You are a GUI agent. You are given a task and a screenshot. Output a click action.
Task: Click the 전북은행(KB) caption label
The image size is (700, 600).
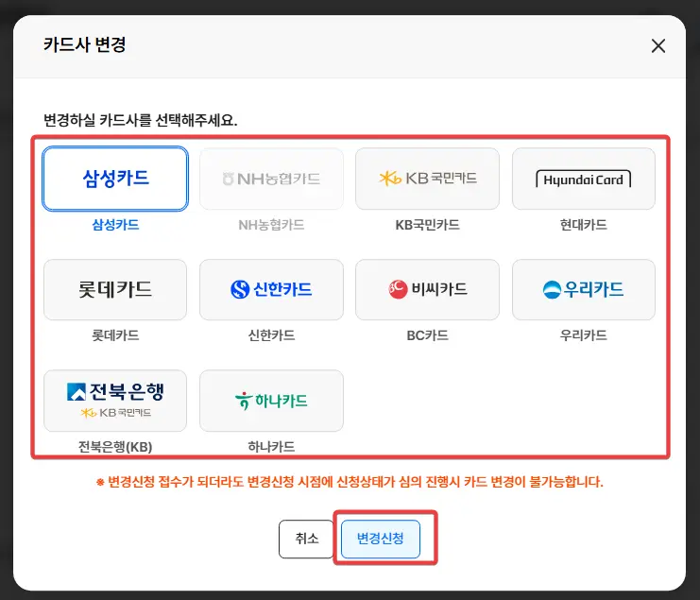115,446
